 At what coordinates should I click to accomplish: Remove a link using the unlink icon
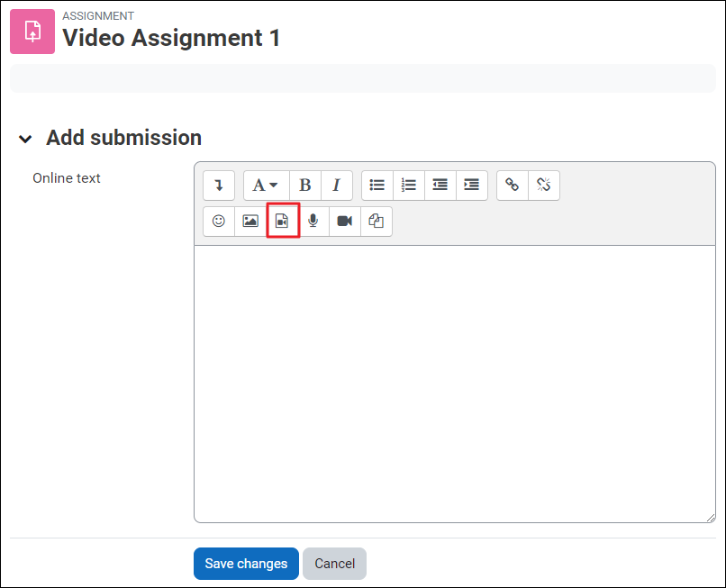[x=543, y=185]
